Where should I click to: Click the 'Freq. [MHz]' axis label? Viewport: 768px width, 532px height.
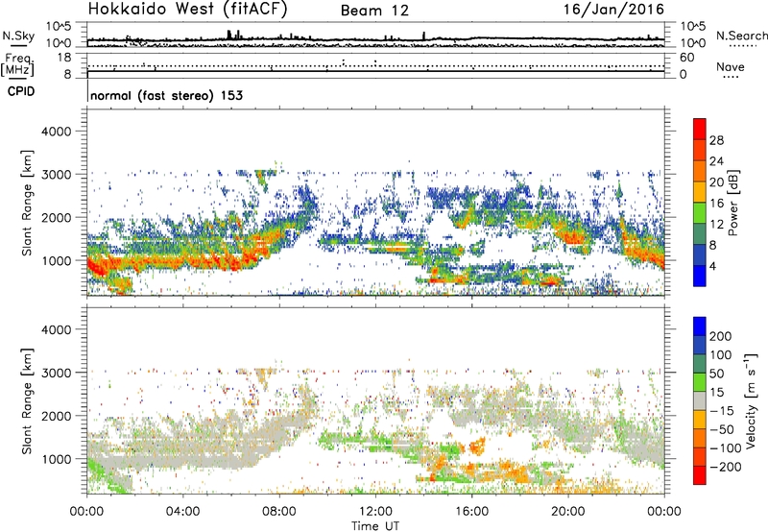tap(17, 64)
